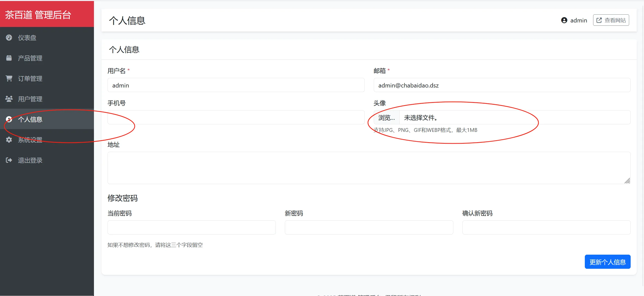Focus the 用户名 input field

[236, 85]
